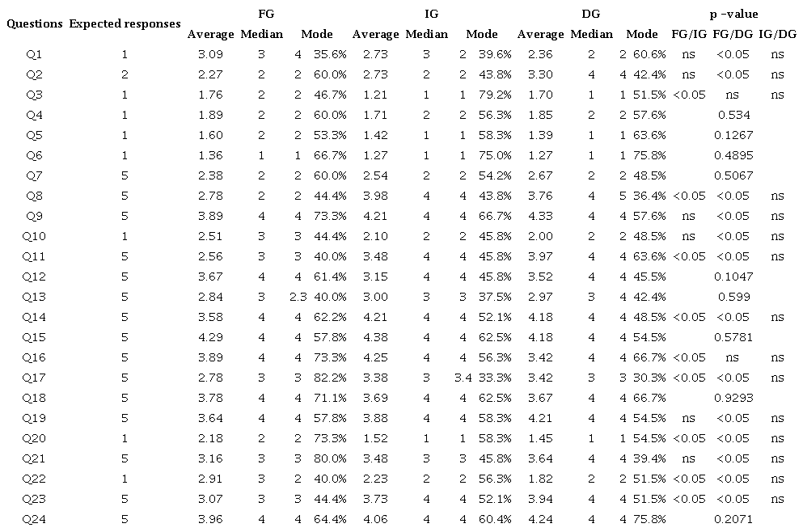Screen dimensions: 803x532
Task: Select the 82.2% mode percentage cell
Action: 331,377
